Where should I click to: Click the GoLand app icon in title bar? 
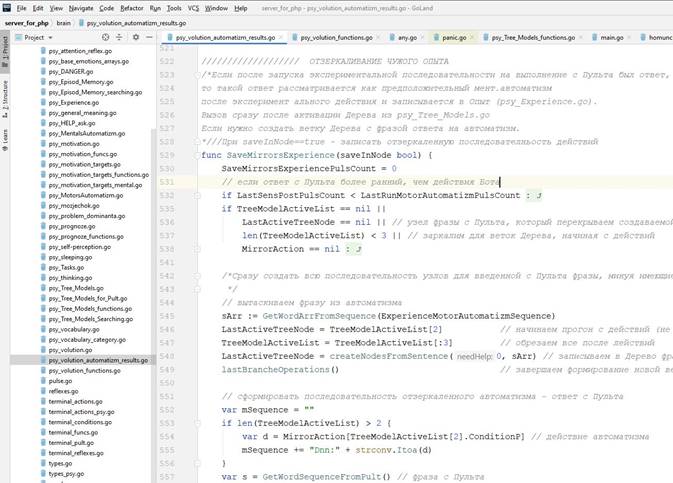(x=7, y=7)
